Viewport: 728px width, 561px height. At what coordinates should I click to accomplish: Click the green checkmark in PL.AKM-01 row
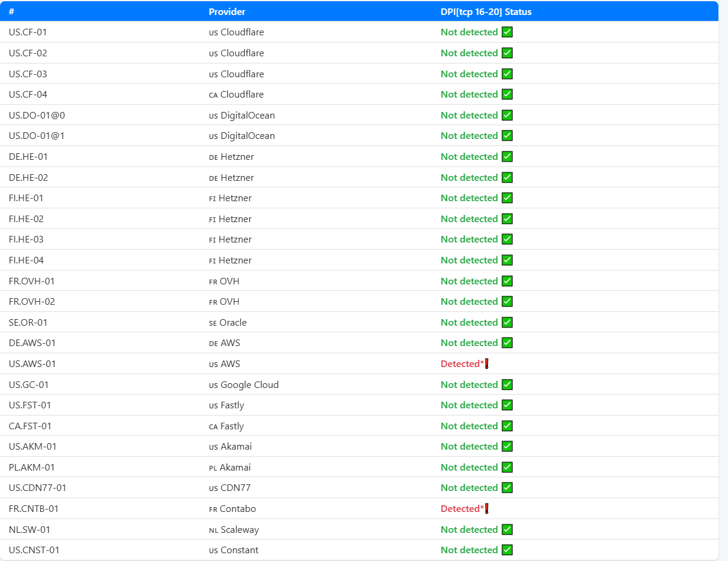click(x=507, y=467)
